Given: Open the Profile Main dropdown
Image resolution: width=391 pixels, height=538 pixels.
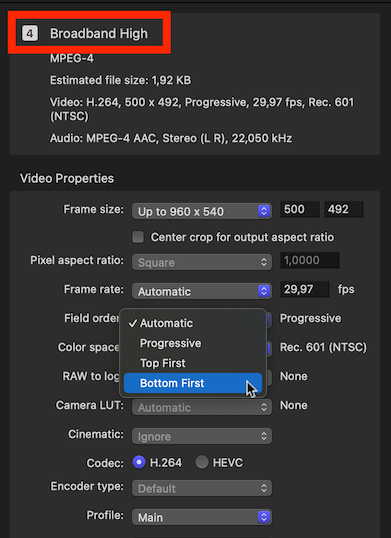Looking at the screenshot, I should click(202, 517).
